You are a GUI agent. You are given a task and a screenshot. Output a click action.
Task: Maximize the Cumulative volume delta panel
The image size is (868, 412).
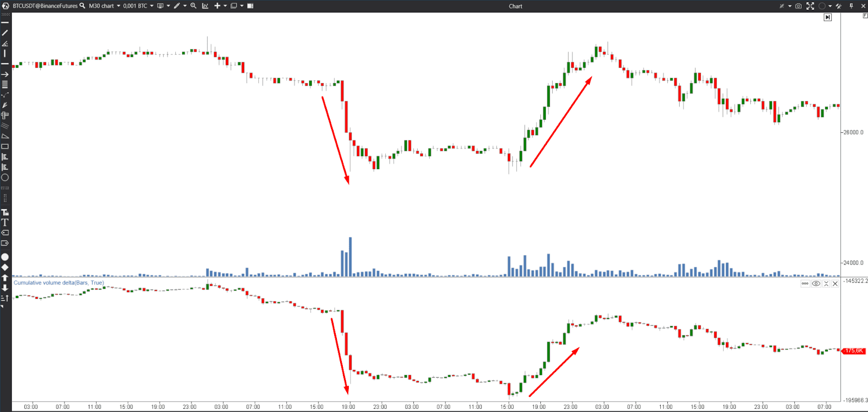coord(826,284)
